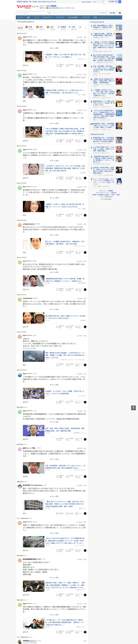Click the 新規取得 ID link
This screenshot has width=138, height=644.
54,6
